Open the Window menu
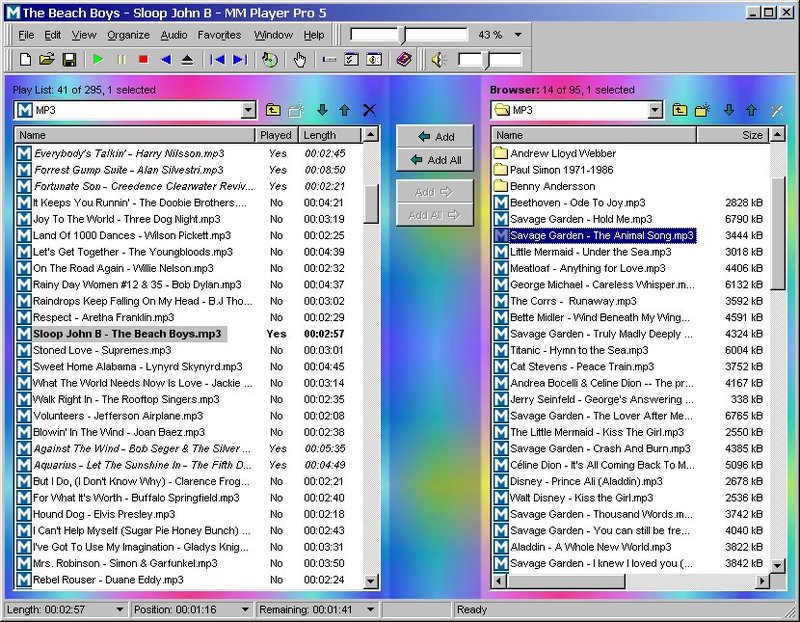 pyautogui.click(x=273, y=35)
